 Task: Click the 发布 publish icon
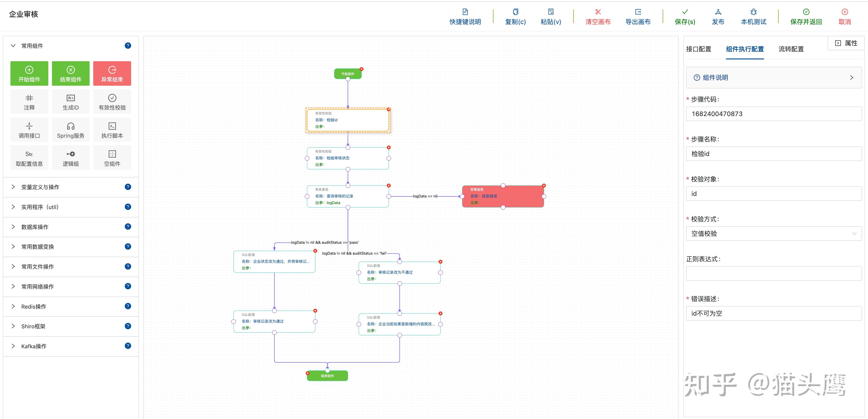[718, 12]
